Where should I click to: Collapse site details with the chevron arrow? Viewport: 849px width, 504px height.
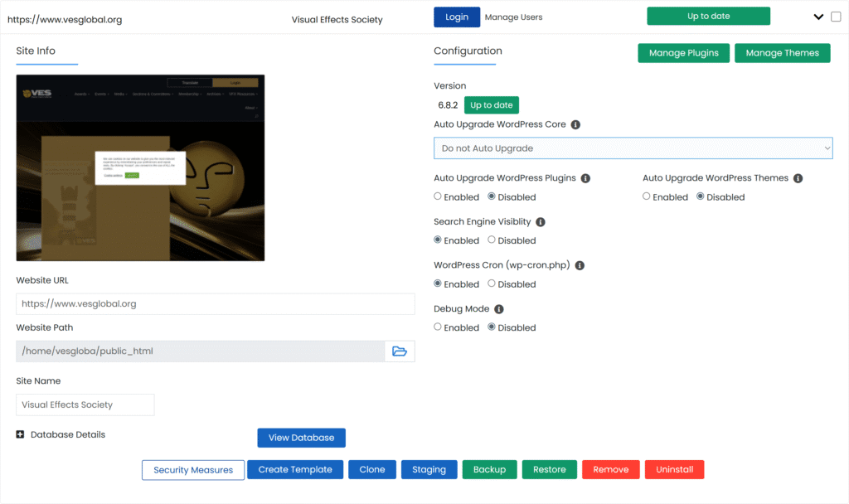coord(818,17)
